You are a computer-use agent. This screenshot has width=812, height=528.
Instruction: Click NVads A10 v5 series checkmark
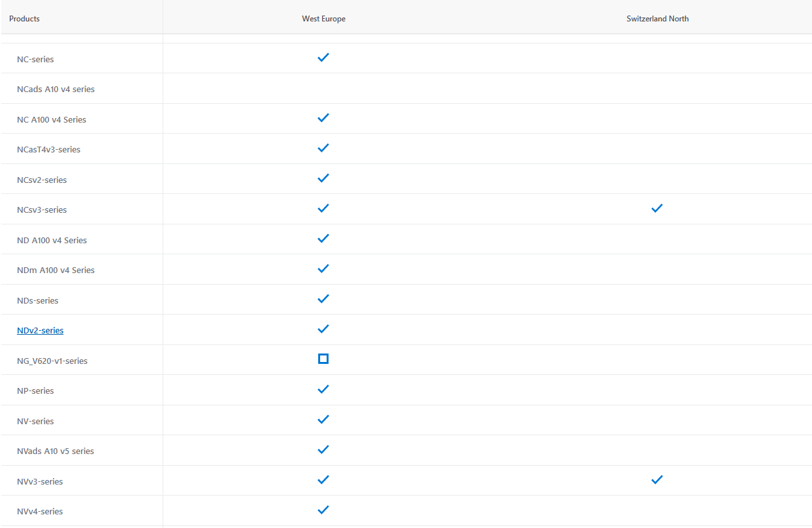coord(323,450)
